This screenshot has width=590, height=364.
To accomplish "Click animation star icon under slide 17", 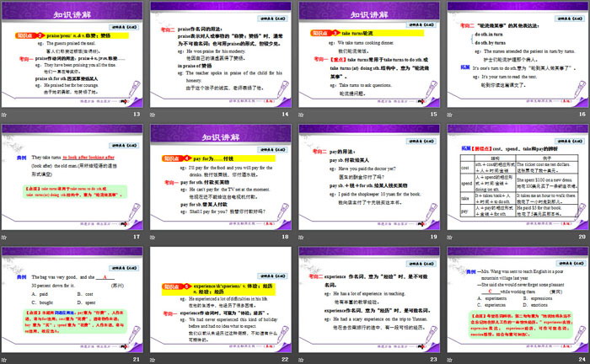I will (4, 238).
